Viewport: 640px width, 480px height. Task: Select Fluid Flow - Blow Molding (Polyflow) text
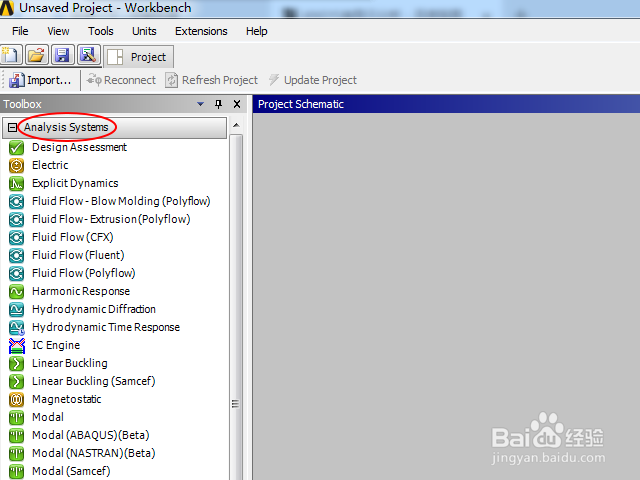click(121, 201)
